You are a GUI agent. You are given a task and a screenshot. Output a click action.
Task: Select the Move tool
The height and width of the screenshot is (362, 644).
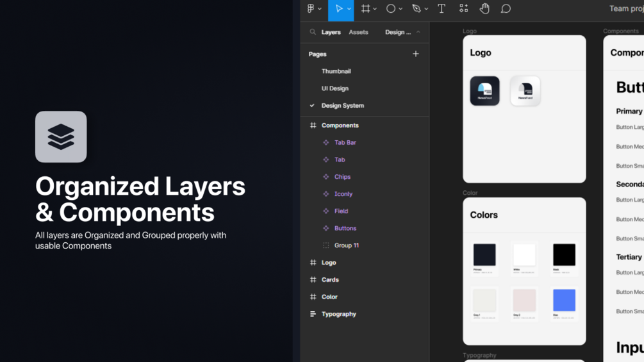tap(339, 8)
